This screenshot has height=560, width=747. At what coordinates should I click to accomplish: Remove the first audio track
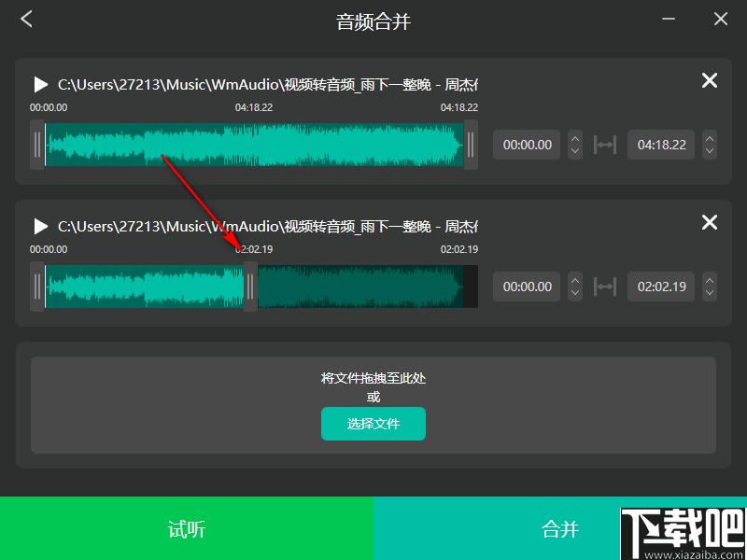tap(710, 81)
